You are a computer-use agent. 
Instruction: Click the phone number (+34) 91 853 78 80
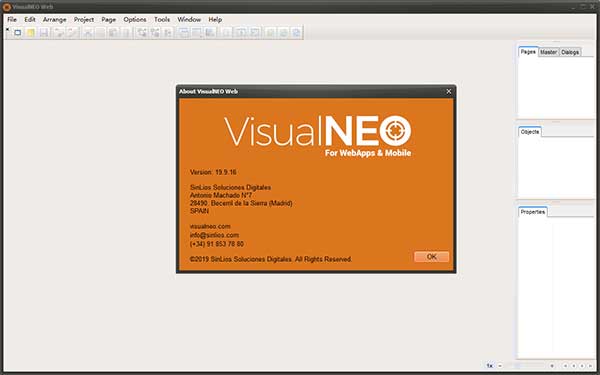click(x=217, y=244)
